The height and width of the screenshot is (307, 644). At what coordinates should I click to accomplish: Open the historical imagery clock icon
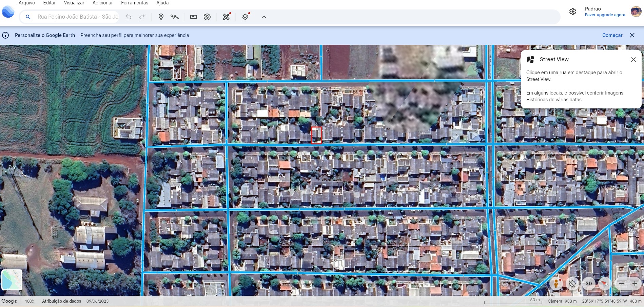tap(207, 17)
